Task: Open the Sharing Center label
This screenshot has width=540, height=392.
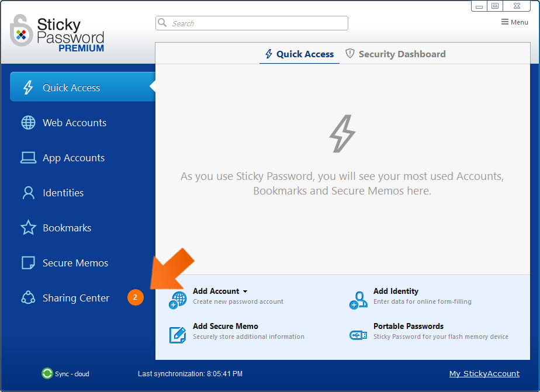Action: pos(76,298)
